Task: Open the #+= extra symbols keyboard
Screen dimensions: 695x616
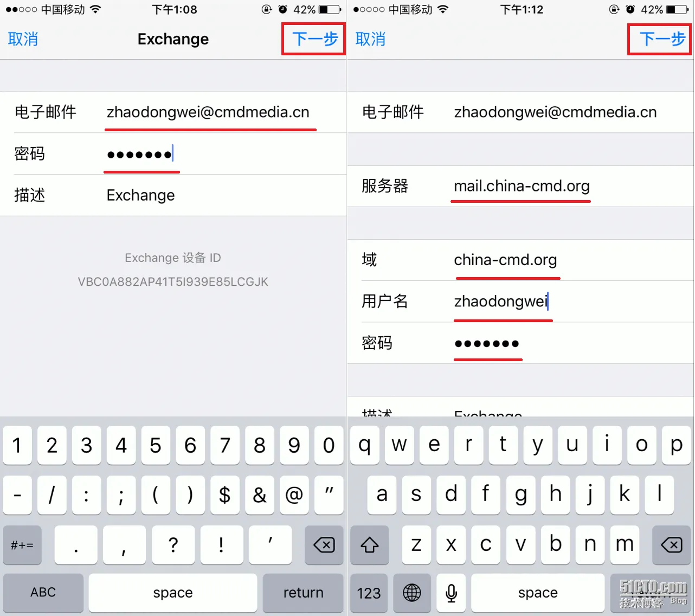Action: [x=22, y=544]
